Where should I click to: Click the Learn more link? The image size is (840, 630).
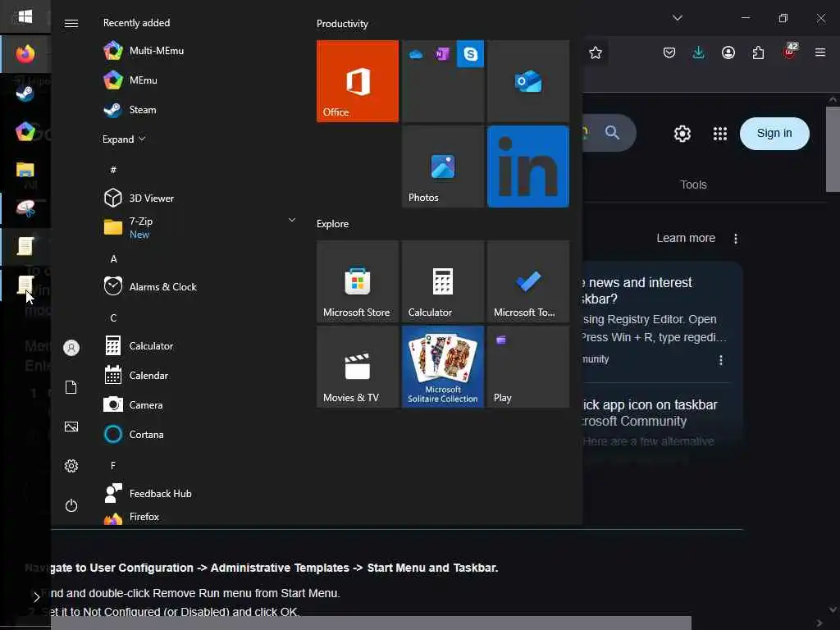tap(686, 239)
